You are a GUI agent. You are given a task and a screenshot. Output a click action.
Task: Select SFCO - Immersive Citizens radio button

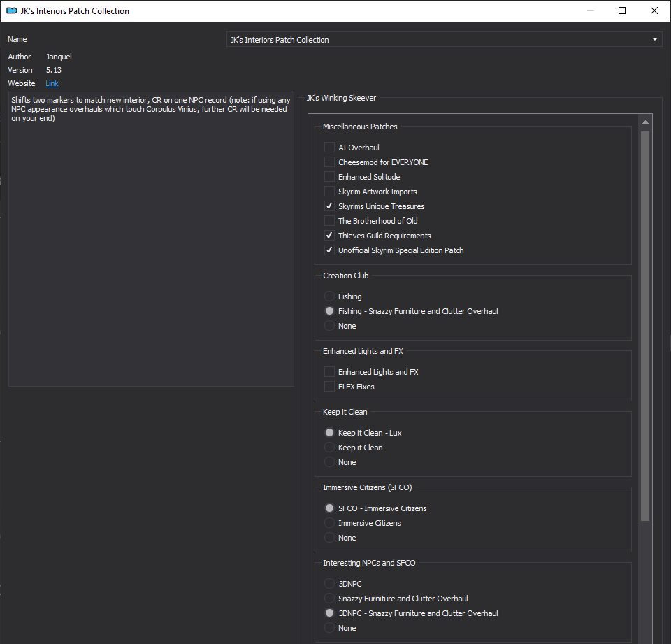coord(329,508)
